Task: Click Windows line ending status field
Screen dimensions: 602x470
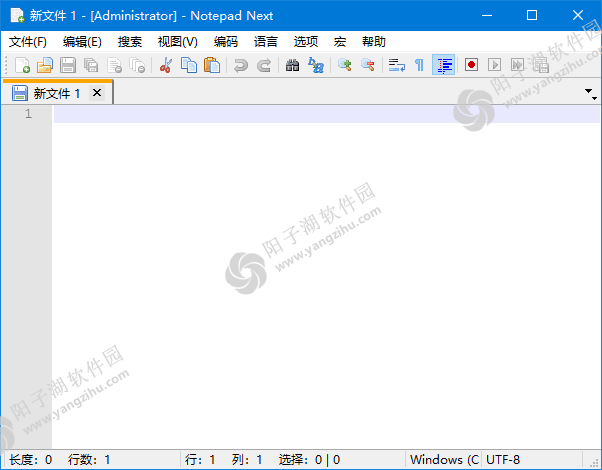Action: click(444, 460)
